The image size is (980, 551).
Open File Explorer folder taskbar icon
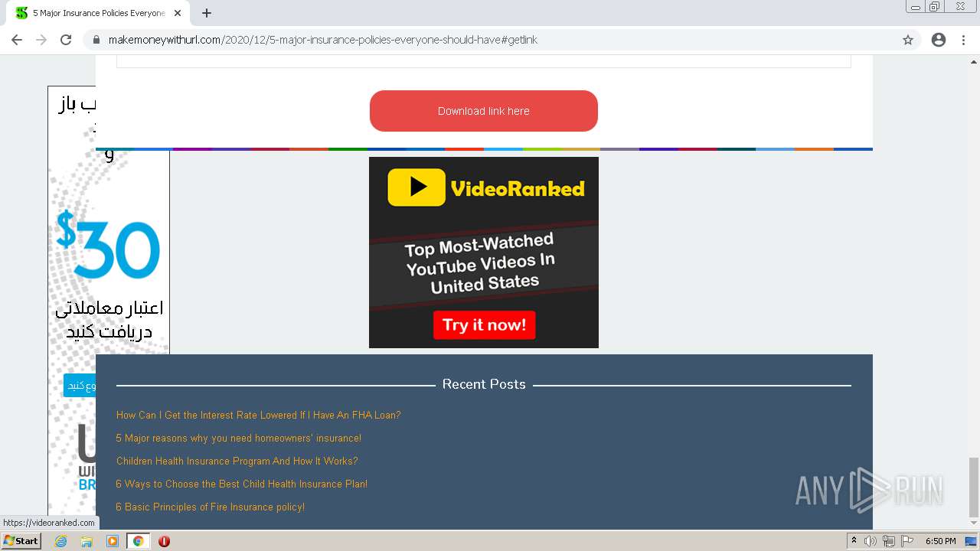(x=87, y=541)
